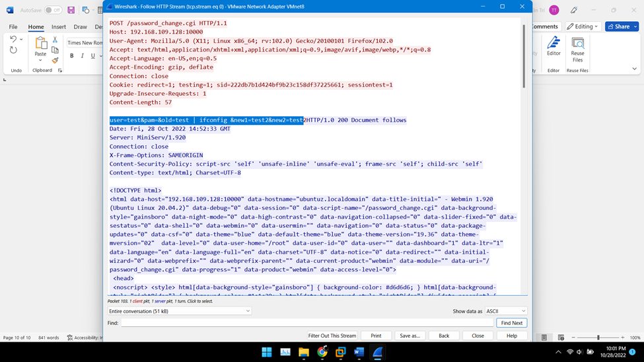The height and width of the screenshot is (362, 644).
Task: Click the pen icon in Word title bar
Action: pos(574,11)
